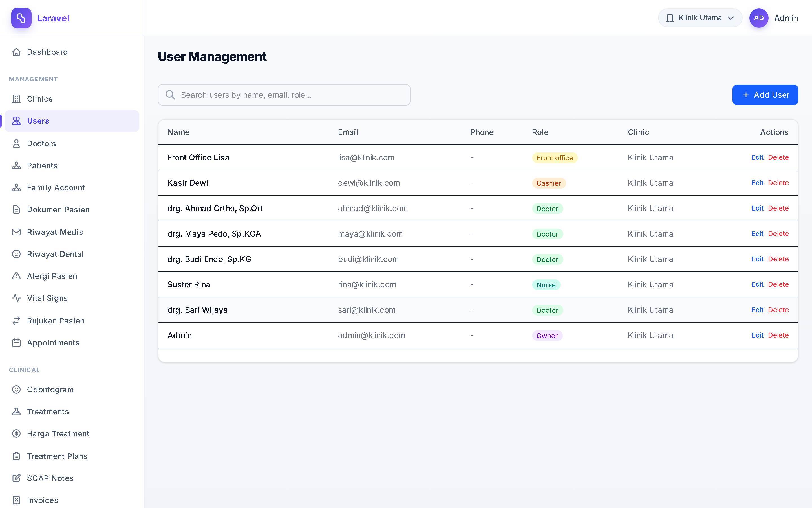Delete drg. Budi Endo, Sp.KG user

pyautogui.click(x=778, y=259)
